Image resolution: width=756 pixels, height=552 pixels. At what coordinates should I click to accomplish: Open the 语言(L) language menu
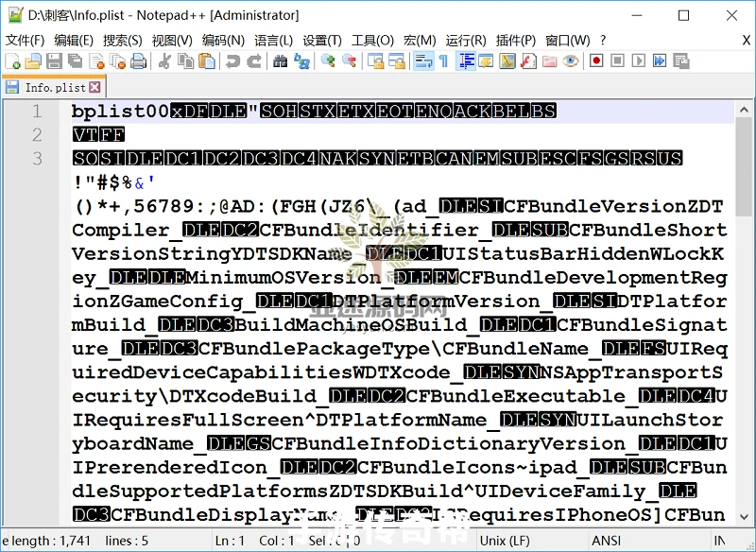274,41
